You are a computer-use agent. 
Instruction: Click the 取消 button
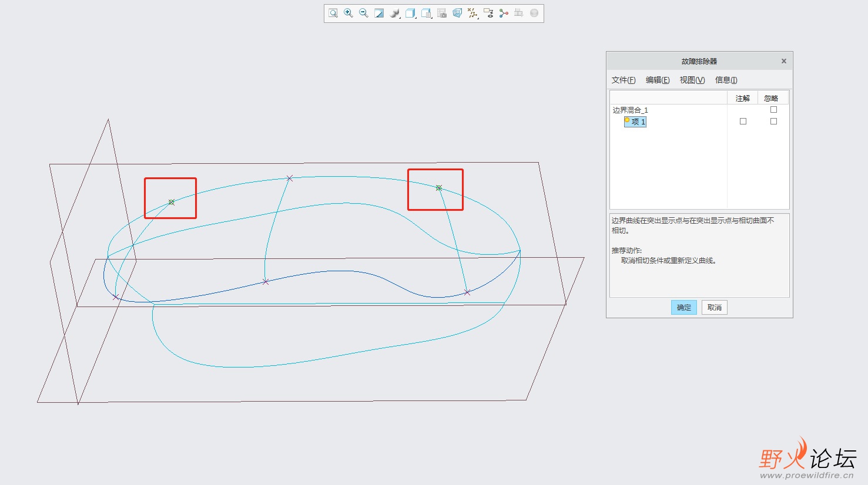pyautogui.click(x=715, y=307)
